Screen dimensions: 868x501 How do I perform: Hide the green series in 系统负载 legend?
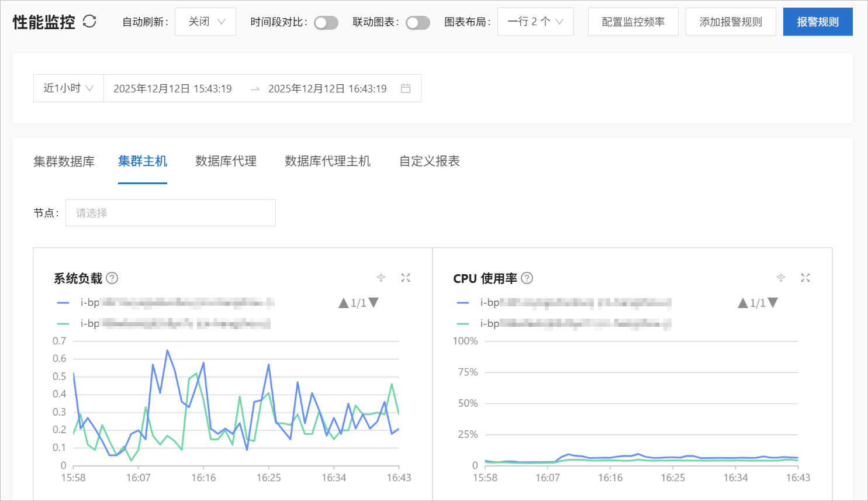(164, 323)
